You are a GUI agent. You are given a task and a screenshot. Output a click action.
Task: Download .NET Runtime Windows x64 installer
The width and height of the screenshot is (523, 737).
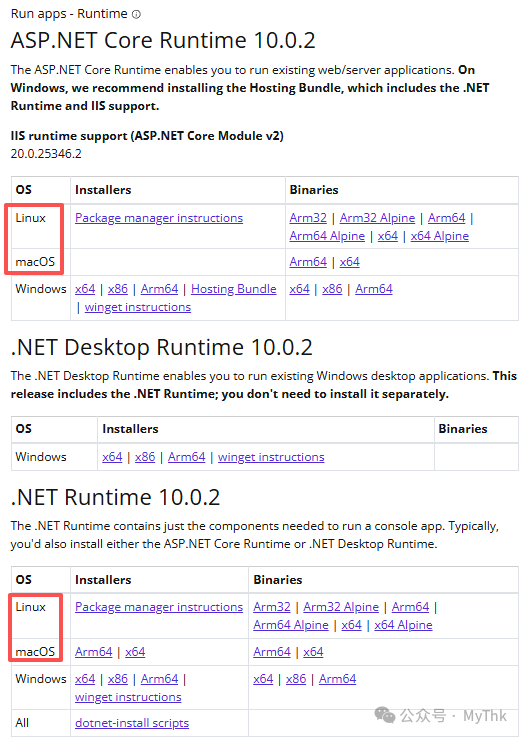85,679
